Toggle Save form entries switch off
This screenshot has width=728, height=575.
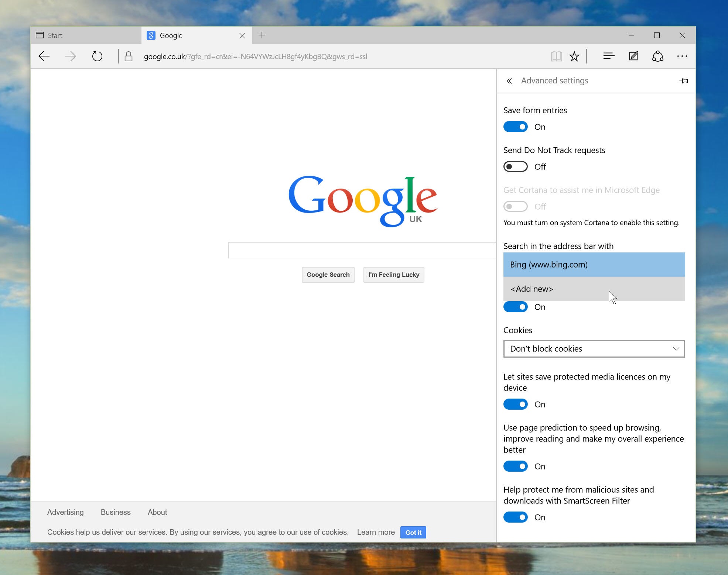[x=516, y=127]
